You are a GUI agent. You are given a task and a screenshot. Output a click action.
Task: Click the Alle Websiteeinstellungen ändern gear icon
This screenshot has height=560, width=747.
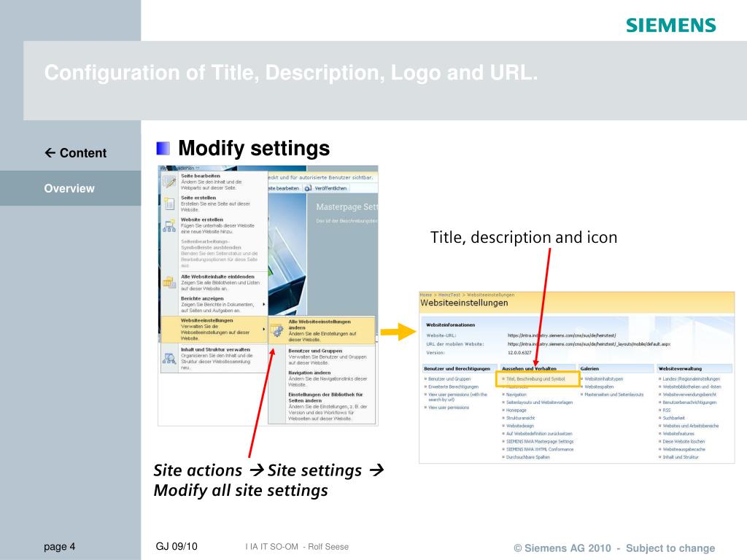[277, 330]
